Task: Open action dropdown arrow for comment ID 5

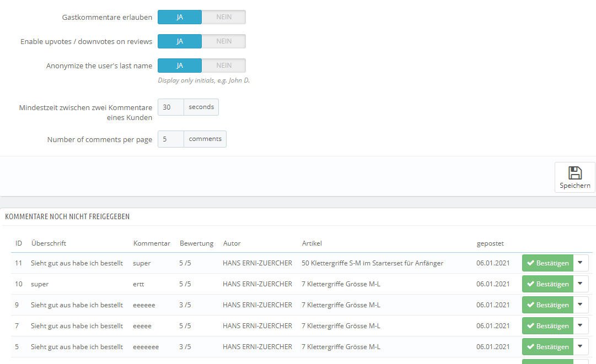Action: coord(581,346)
